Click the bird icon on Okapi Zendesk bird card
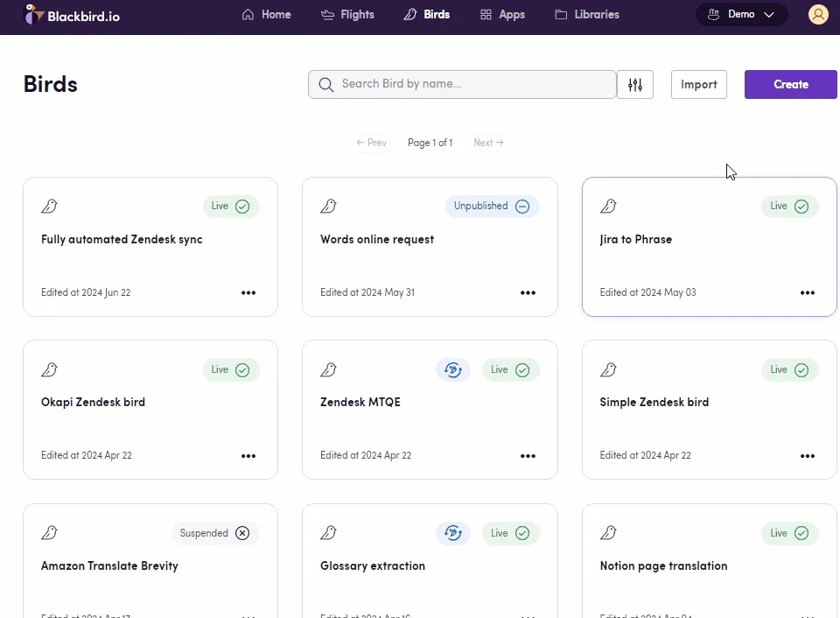Viewport: 840px width, 618px height. [x=50, y=369]
